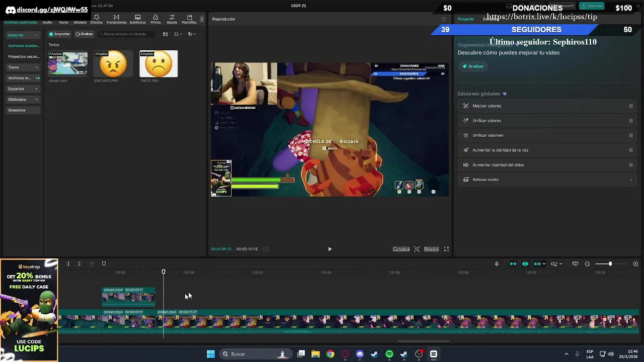Select the Proyecto tab in right panel
This screenshot has height=362, width=644.
click(465, 19)
